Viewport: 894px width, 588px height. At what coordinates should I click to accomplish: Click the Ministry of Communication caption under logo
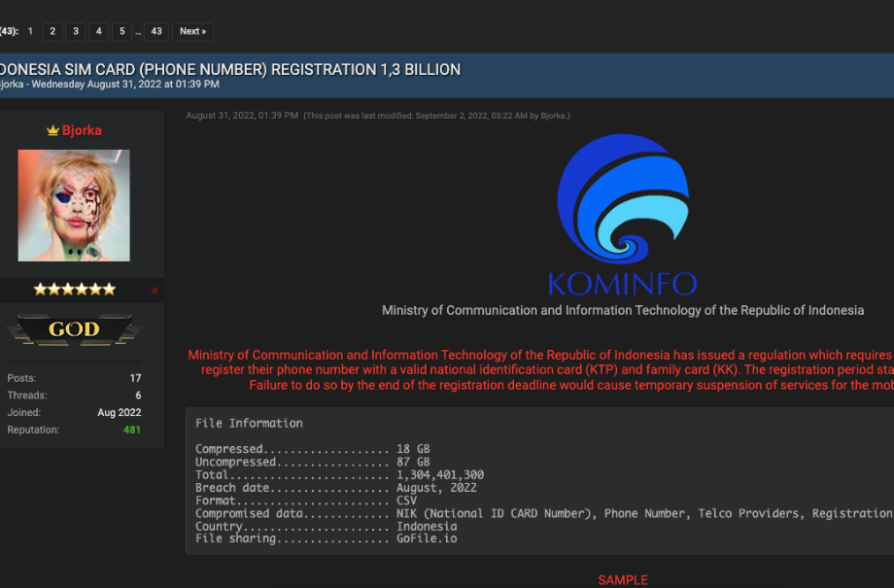point(623,310)
